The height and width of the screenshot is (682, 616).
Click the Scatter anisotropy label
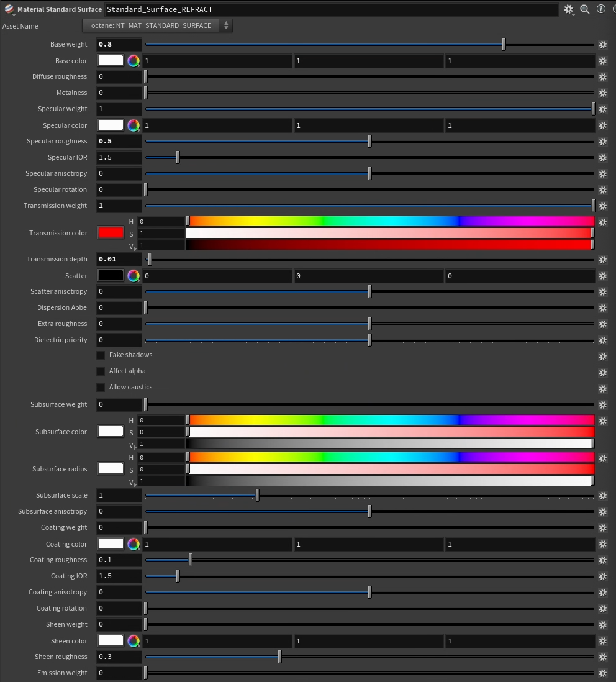pos(59,291)
